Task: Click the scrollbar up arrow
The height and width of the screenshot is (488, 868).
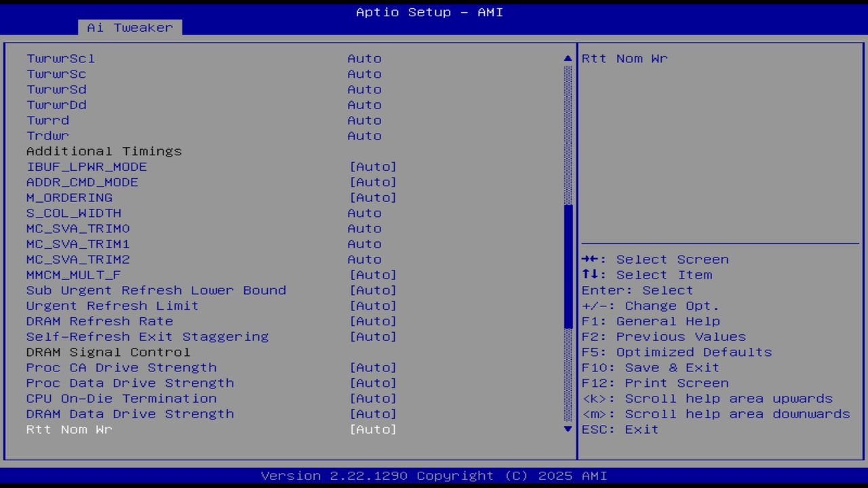Action: pos(568,58)
